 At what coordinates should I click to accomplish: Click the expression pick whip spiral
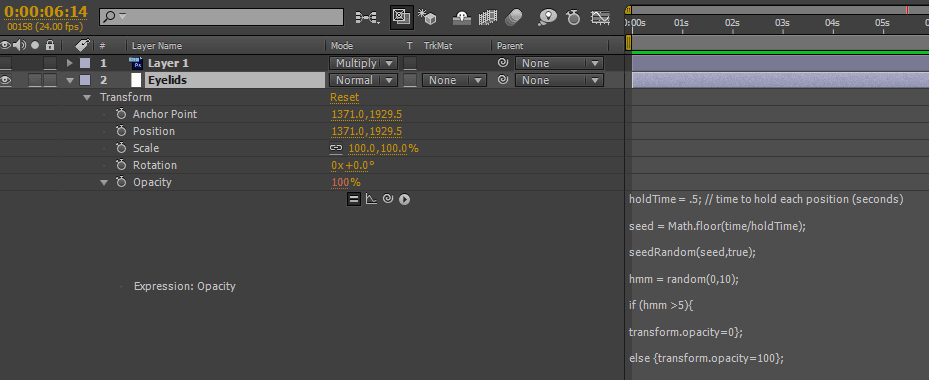tap(387, 199)
